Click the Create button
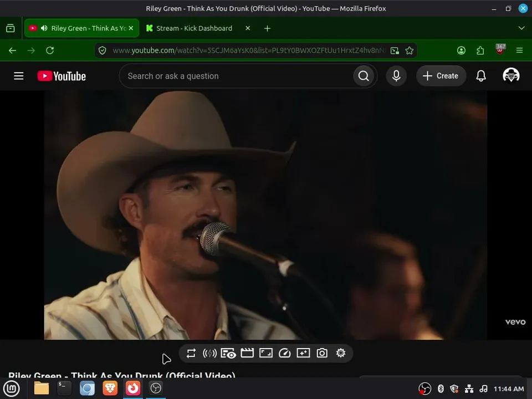 pos(441,76)
